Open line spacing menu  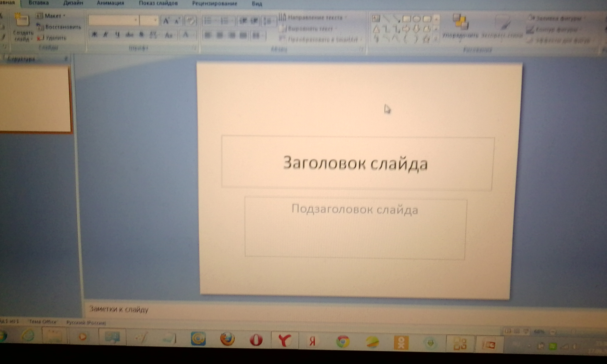pyautogui.click(x=269, y=21)
